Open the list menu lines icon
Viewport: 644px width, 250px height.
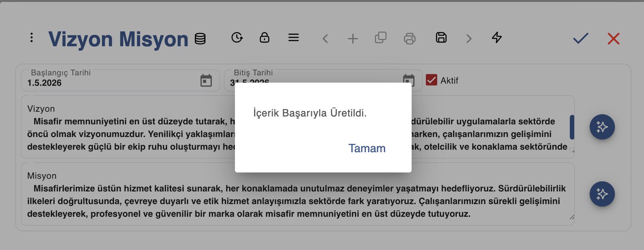tap(293, 37)
